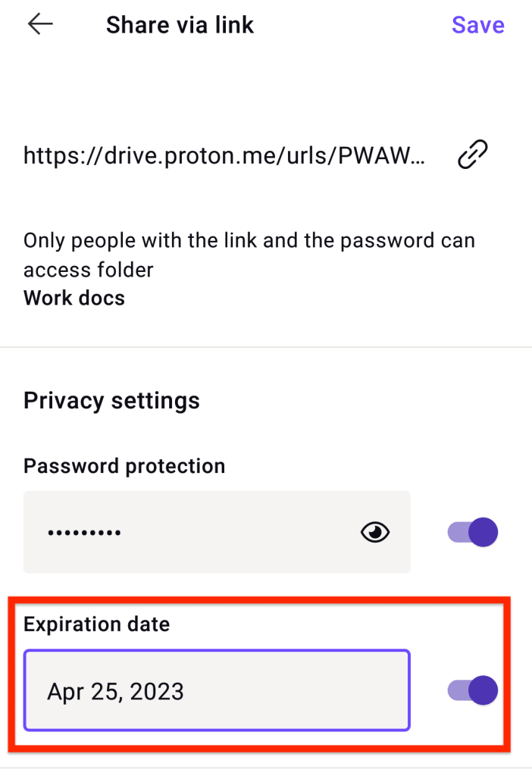Copy the share link using the chain icon
The height and width of the screenshot is (776, 532).
(x=471, y=154)
